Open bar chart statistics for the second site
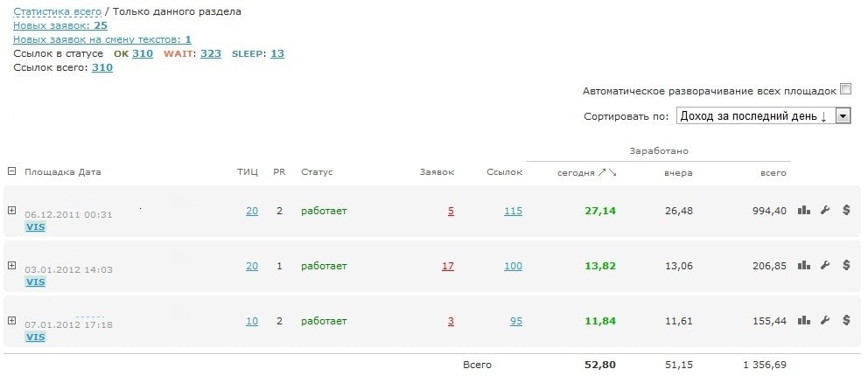Viewport: 868px width, 376px height. pos(804,265)
